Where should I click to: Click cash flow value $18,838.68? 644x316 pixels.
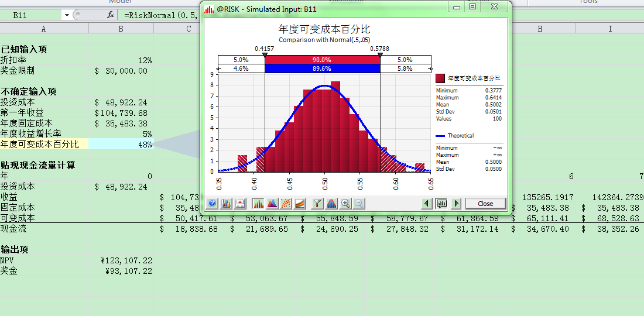189,229
